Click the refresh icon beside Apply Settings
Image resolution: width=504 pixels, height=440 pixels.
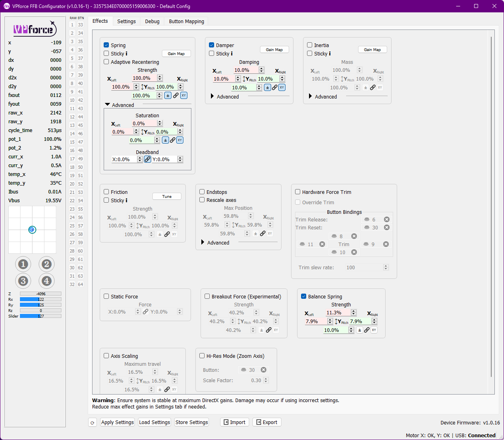click(93, 422)
